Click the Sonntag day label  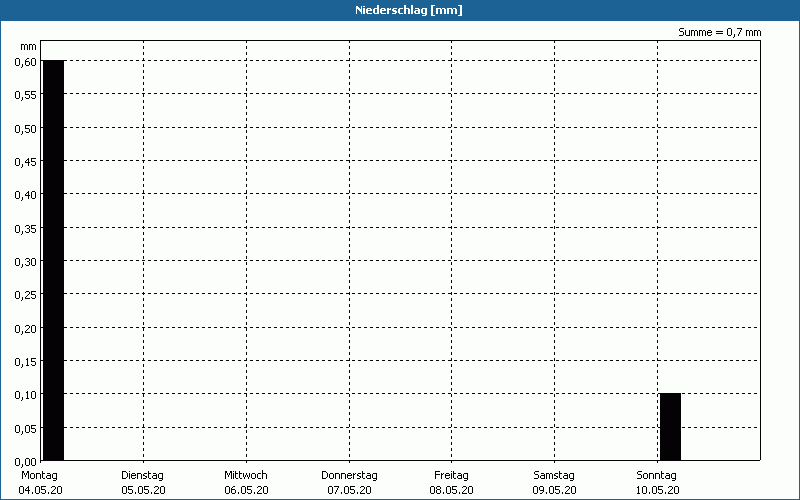tap(656, 475)
